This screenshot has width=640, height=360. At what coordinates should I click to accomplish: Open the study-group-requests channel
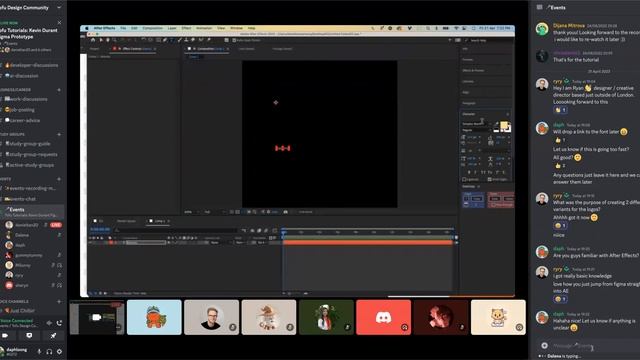[31, 154]
